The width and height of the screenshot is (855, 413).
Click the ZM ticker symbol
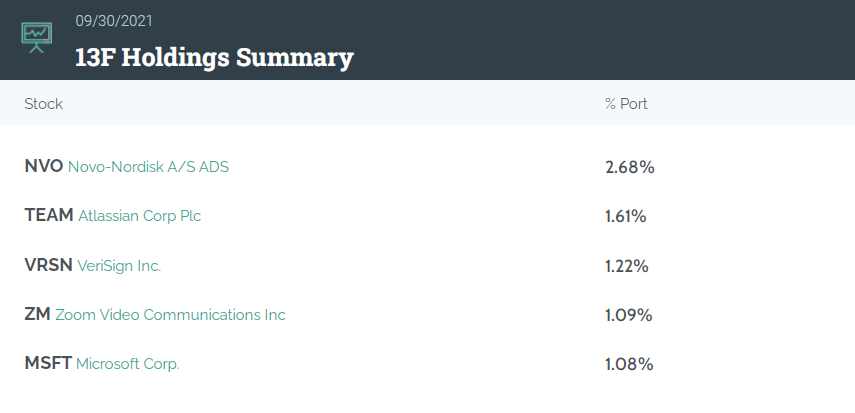tap(38, 314)
